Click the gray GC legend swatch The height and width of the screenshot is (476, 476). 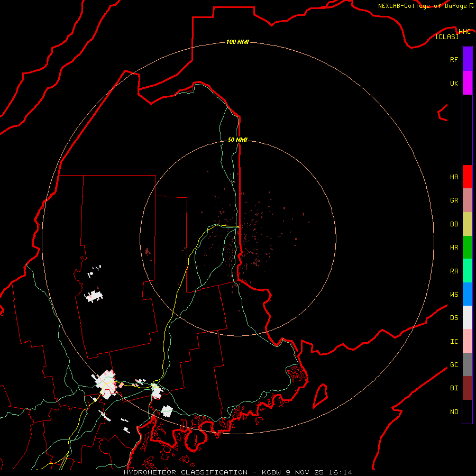[467, 364]
